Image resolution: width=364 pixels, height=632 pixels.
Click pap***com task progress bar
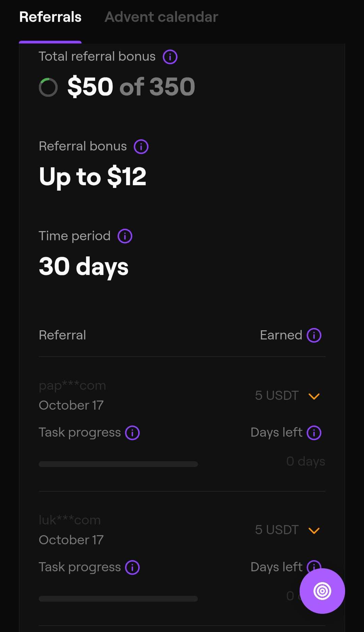[x=118, y=464]
